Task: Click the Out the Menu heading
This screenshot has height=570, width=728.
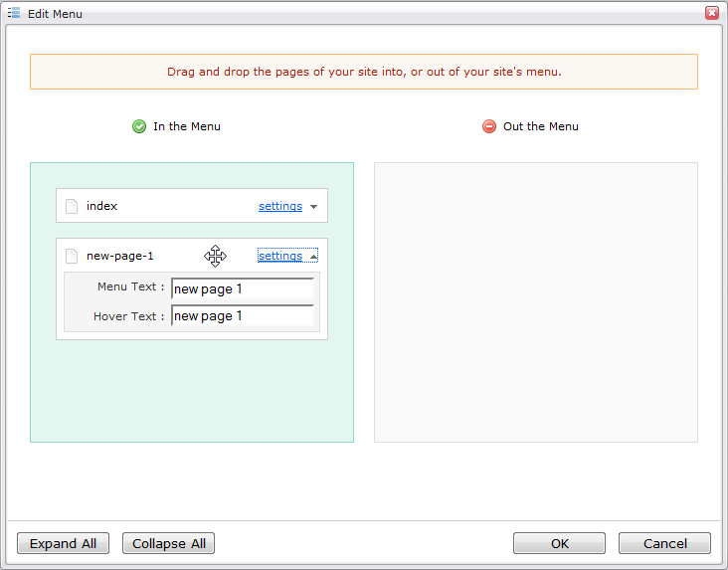Action: [x=541, y=126]
